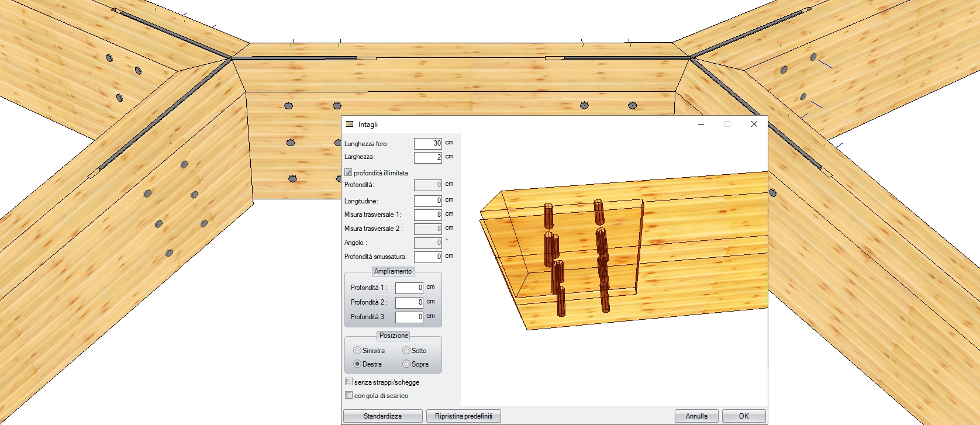This screenshot has width=980, height=425.
Task: Click into the Larghezza value field
Action: tap(427, 157)
